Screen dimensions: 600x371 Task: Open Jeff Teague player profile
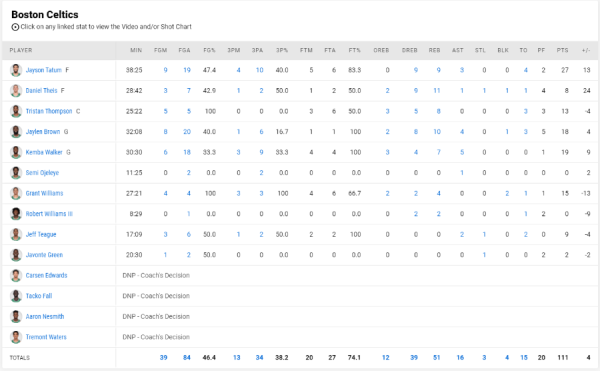[x=41, y=234]
